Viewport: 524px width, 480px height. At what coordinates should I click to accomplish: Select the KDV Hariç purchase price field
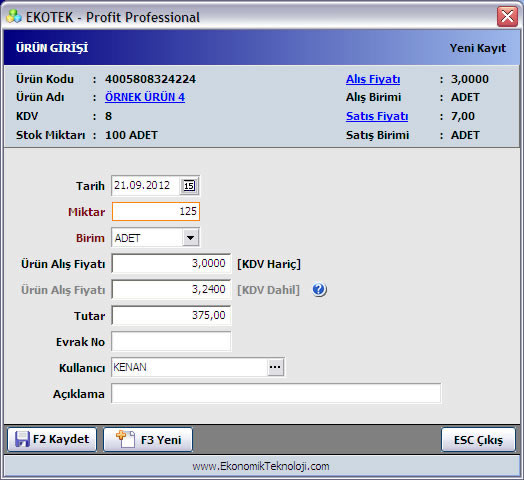click(x=171, y=263)
